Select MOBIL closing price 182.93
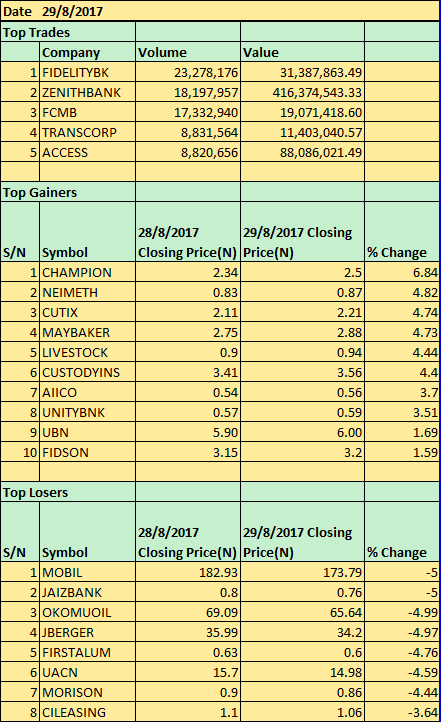Viewport: 442px width, 723px height. tap(188, 572)
